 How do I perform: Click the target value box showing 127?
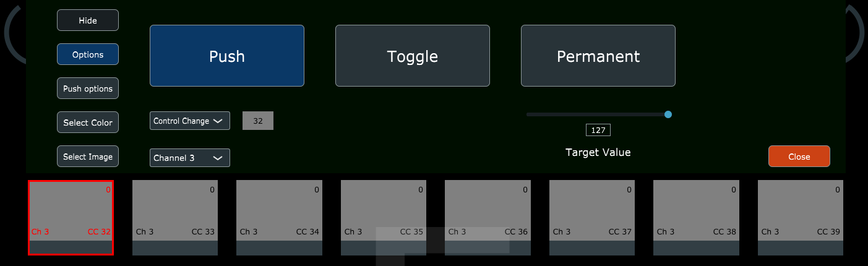pyautogui.click(x=598, y=130)
